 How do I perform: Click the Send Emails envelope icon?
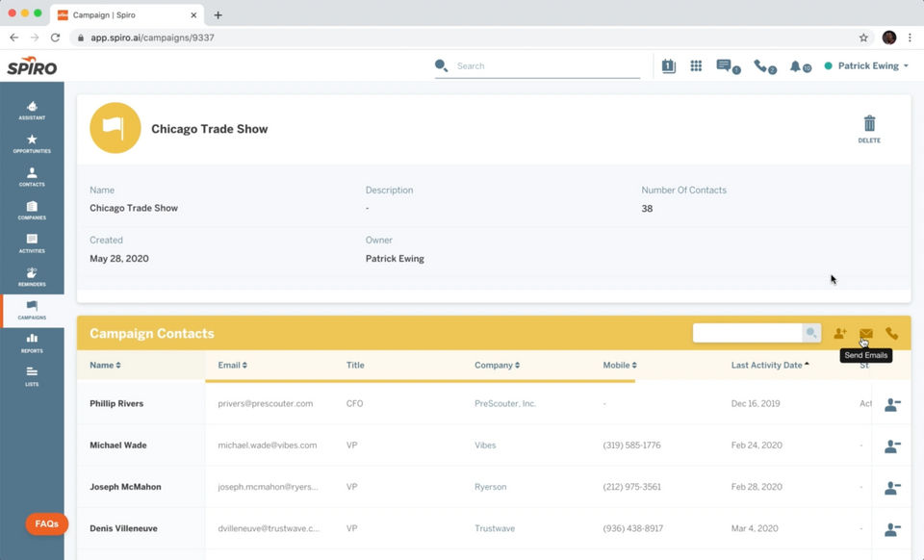[865, 334]
